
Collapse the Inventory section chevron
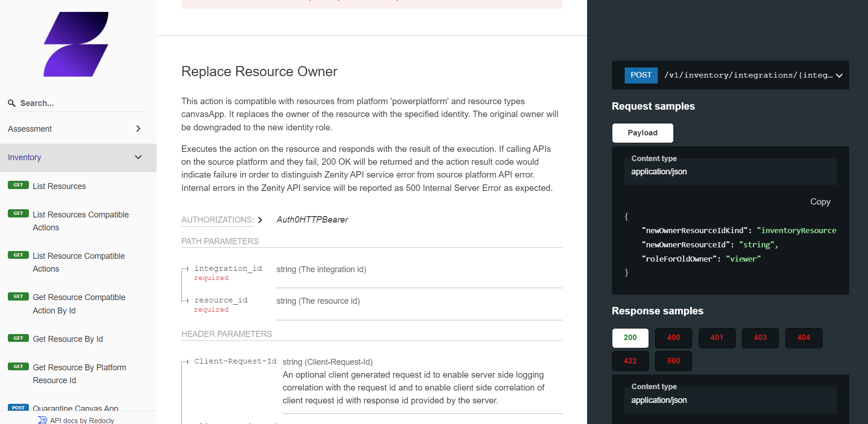tap(138, 157)
